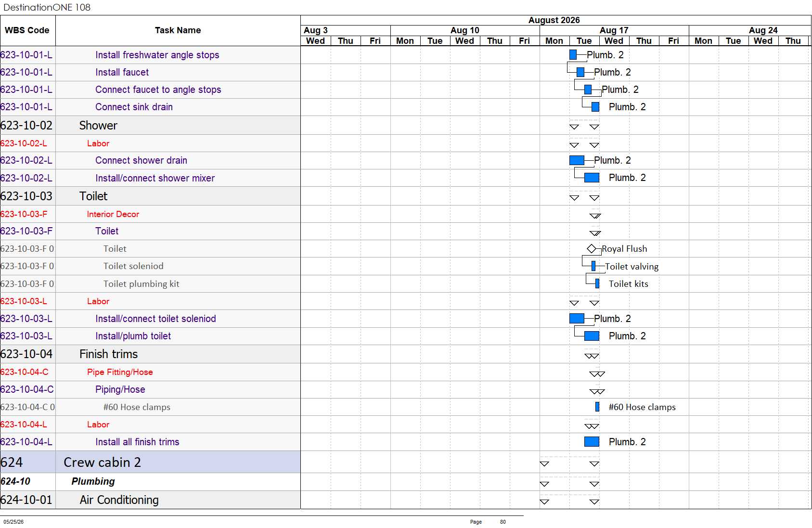The height and width of the screenshot is (528, 812).
Task: Click the Royal Flush milestone diamond
Action: (592, 249)
